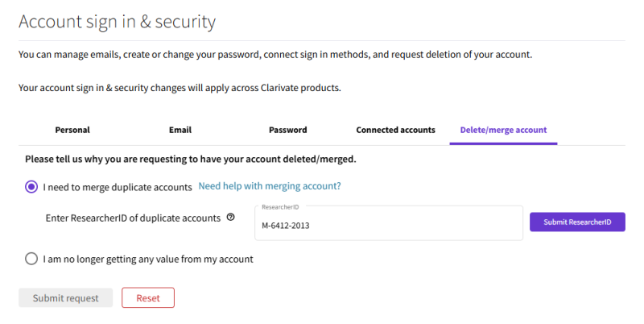
Task: Click the Account sign in & security heading
Action: pyautogui.click(x=117, y=22)
